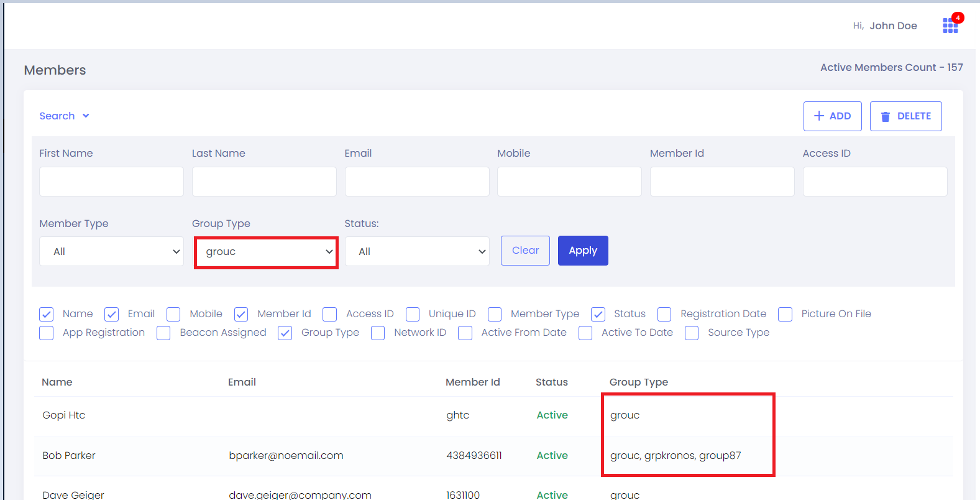Click the Members page heading
The height and width of the screenshot is (500, 980).
pos(55,70)
